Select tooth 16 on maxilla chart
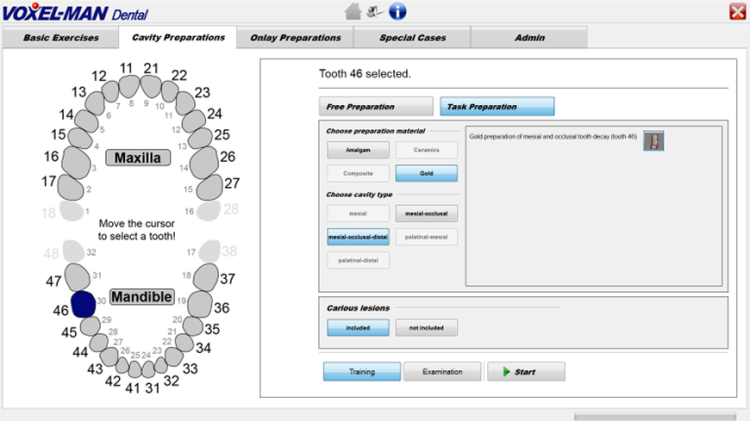Image resolution: width=750 pixels, height=421 pixels. point(77,162)
